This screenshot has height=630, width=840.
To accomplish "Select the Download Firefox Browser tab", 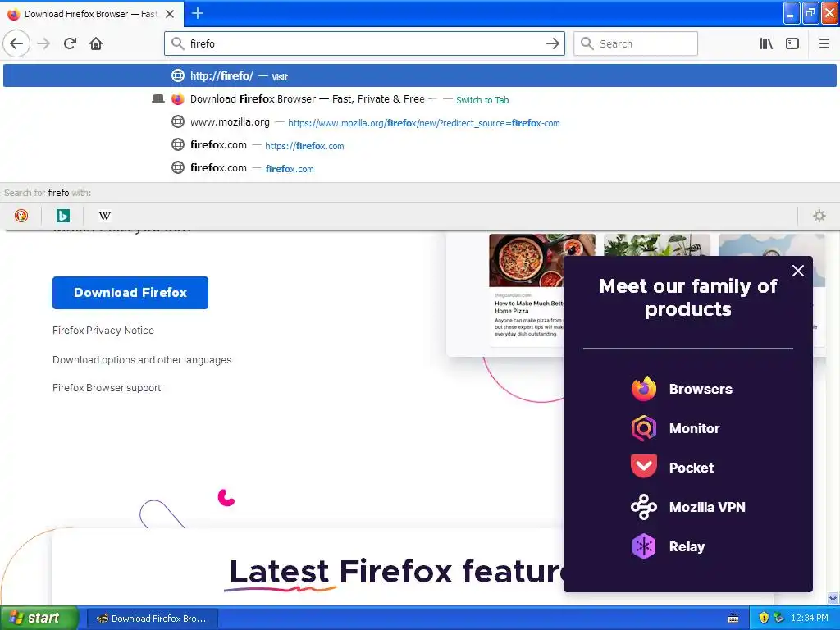I will (91, 14).
